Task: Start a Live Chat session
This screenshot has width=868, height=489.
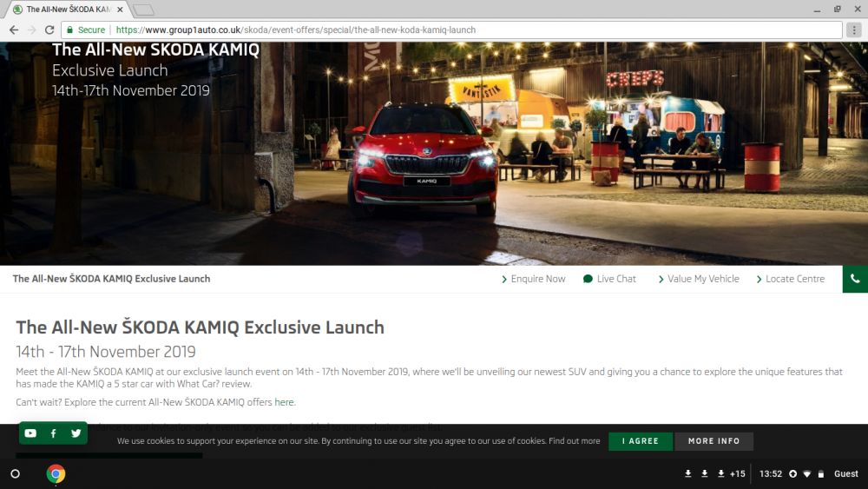Action: coord(609,279)
